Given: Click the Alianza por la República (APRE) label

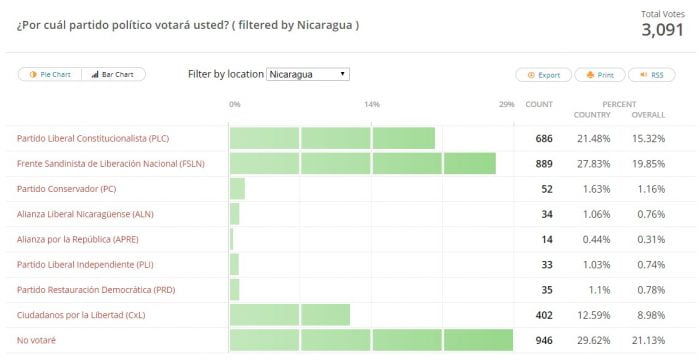Looking at the screenshot, I should [78, 239].
